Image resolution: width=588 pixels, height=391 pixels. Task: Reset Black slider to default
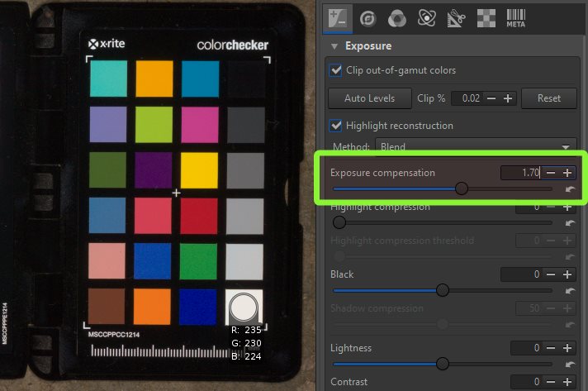pos(570,291)
